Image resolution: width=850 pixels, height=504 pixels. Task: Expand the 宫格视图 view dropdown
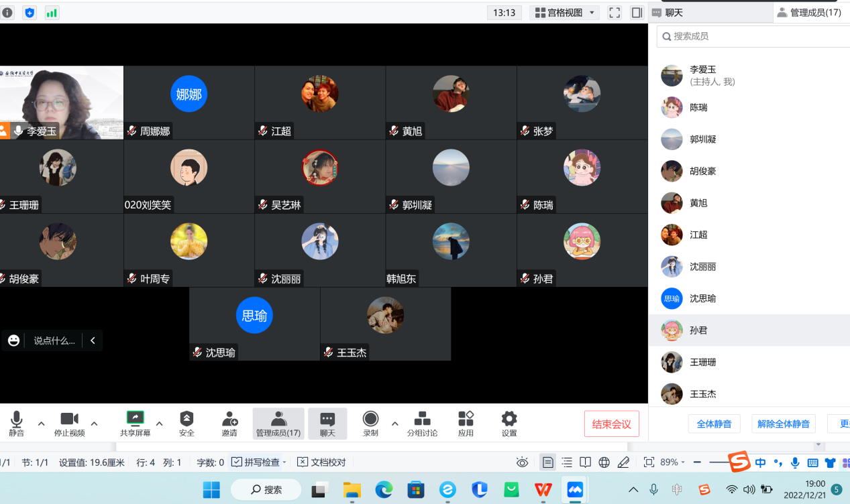click(564, 13)
